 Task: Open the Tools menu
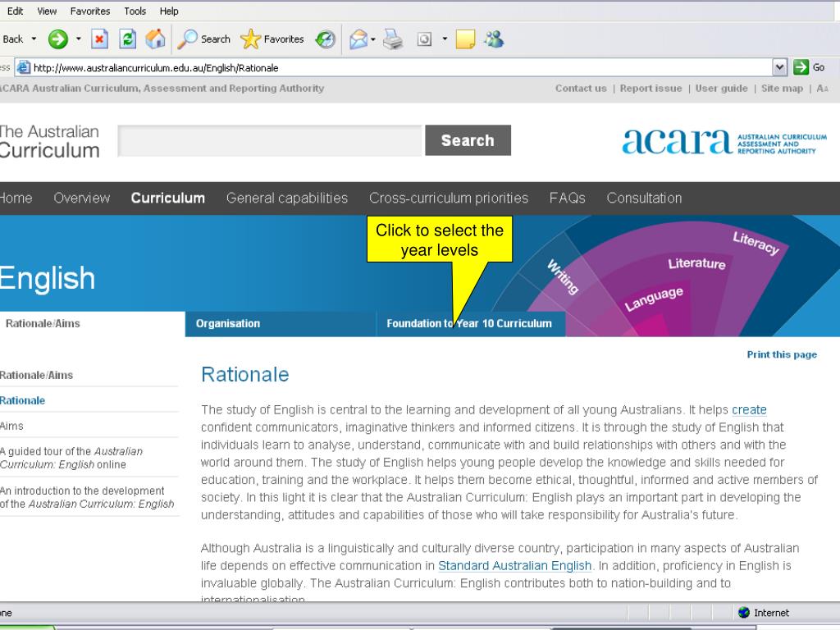tap(135, 11)
